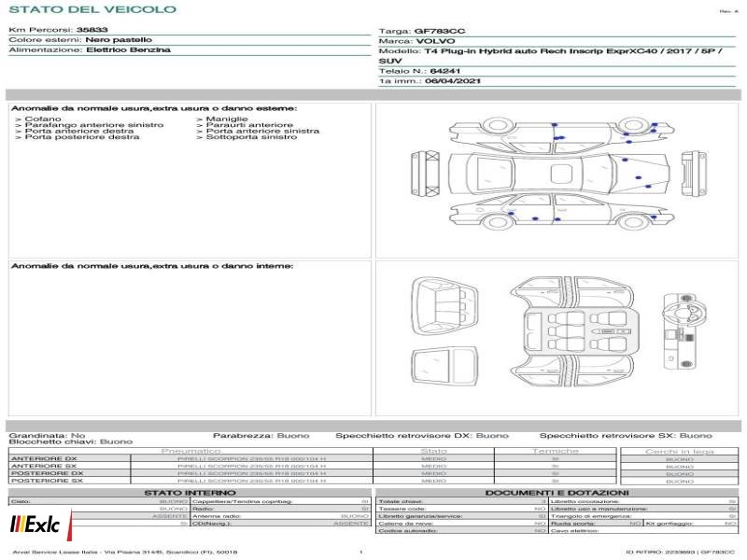This screenshot has height=560, width=747.
Task: Click the STATO DEL VEICOLO title
Action: point(92,9)
